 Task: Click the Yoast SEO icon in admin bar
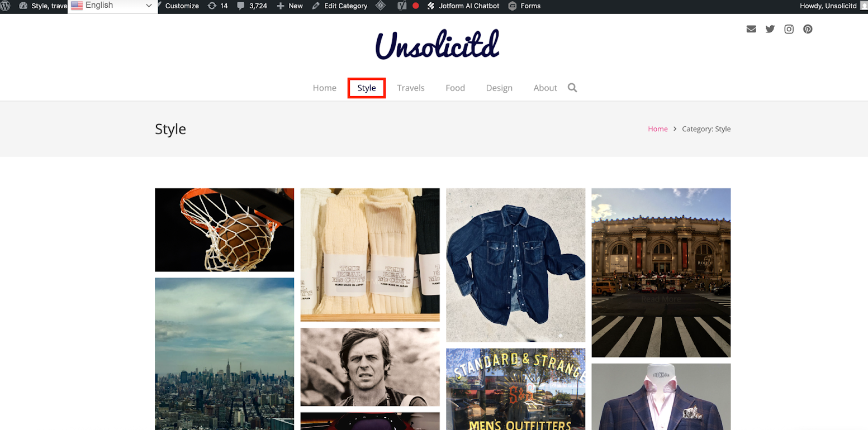(401, 6)
